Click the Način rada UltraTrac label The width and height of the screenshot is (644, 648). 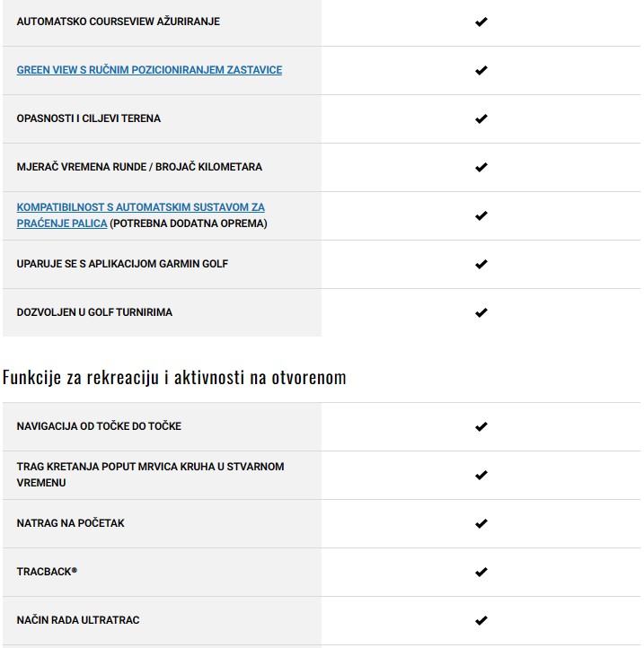point(78,620)
